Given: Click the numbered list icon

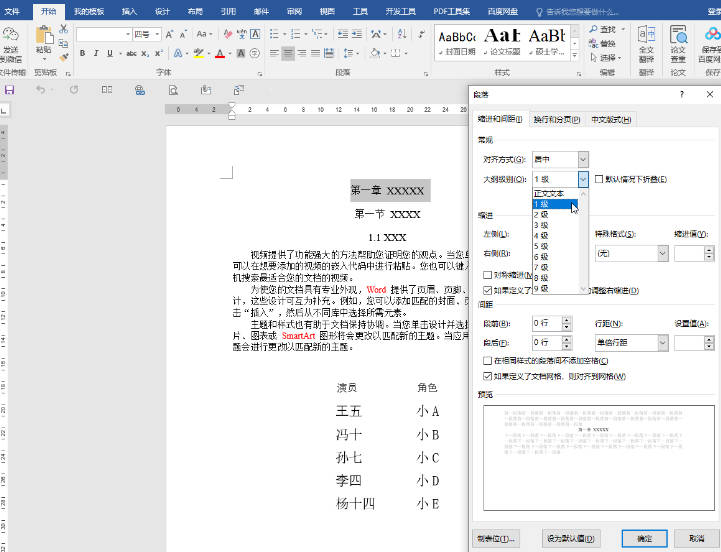Looking at the screenshot, I should [295, 34].
